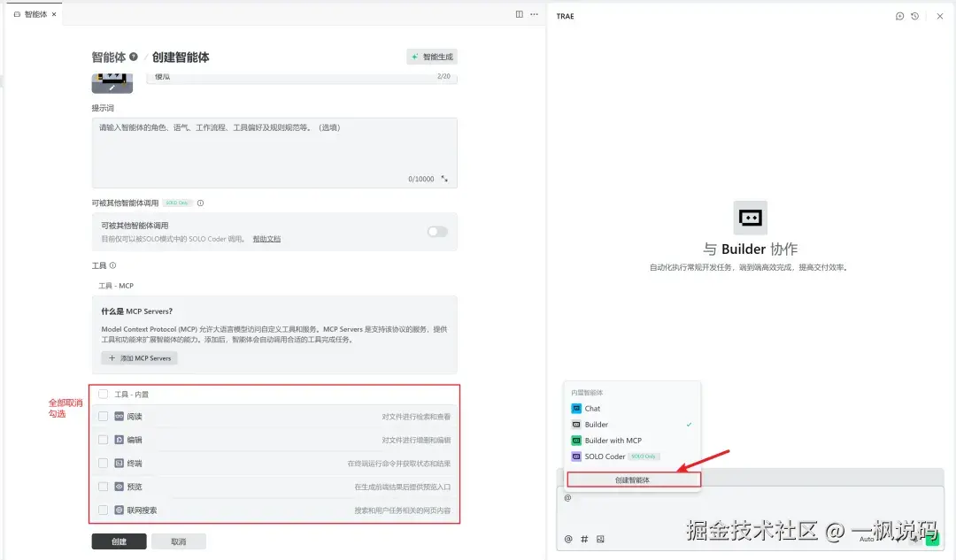Image resolution: width=956 pixels, height=560 pixels.
Task: Click the 工具 - MCP section label
Action: click(116, 286)
